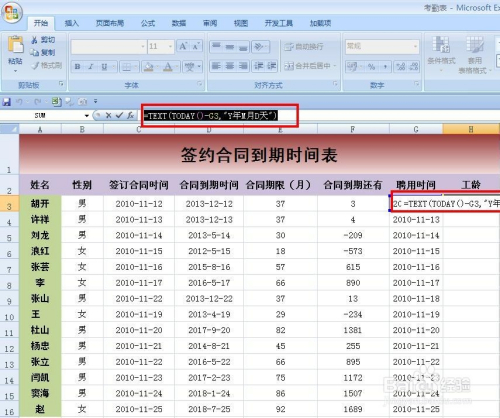Screen dimensions: 500x418
Task: Click the Paste clipboard icon
Action: 15,44
